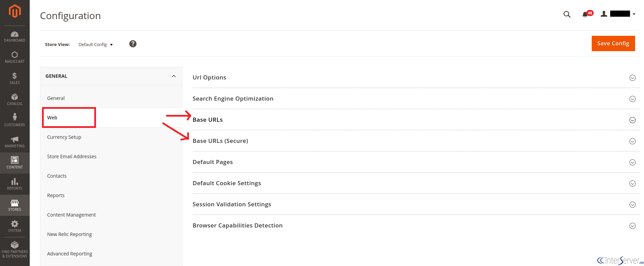
Task: Collapse the GENERAL section
Action: [111, 76]
